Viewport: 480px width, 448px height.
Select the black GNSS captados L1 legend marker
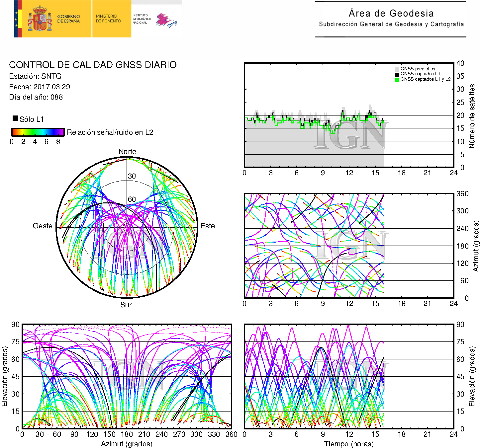(x=397, y=74)
